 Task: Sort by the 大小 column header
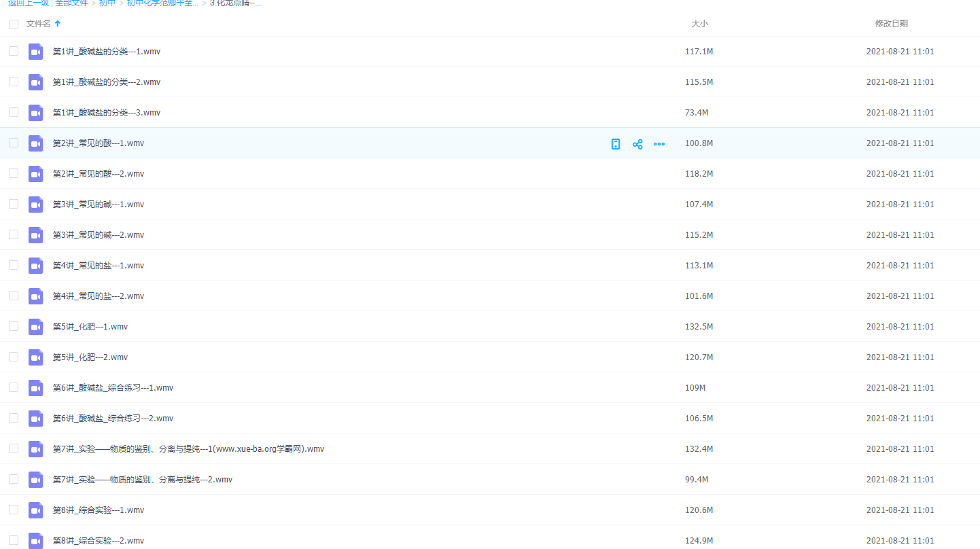[x=699, y=24]
